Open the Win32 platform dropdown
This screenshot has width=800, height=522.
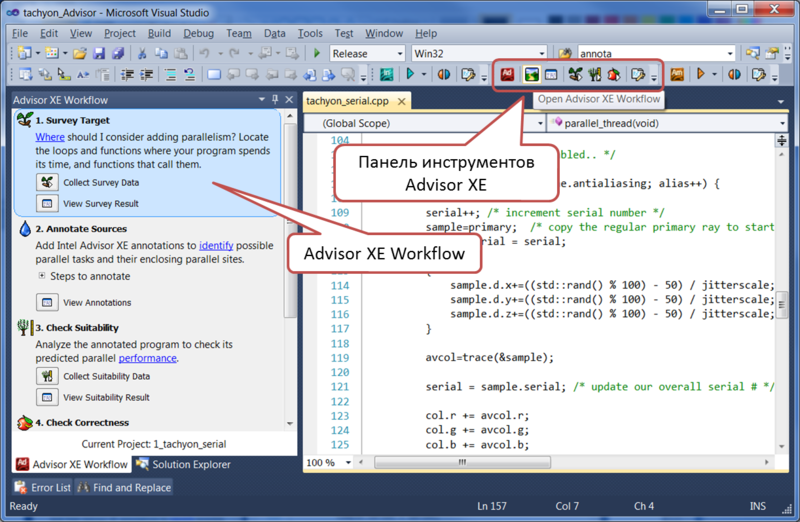tap(542, 53)
